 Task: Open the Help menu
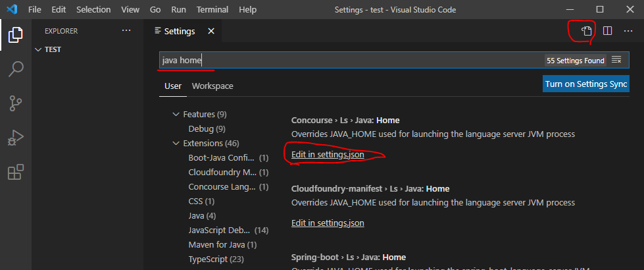coord(247,9)
